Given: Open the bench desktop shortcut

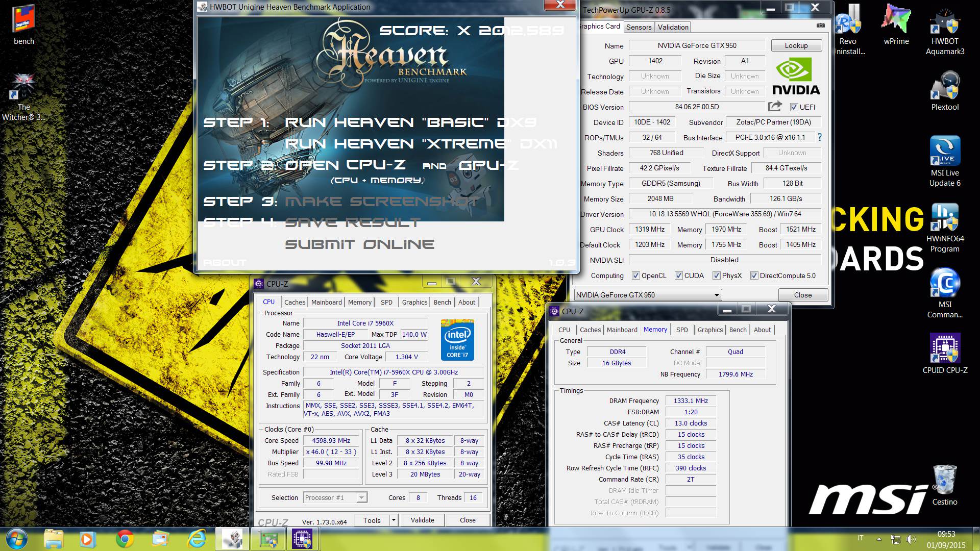Looking at the screenshot, I should point(23,24).
